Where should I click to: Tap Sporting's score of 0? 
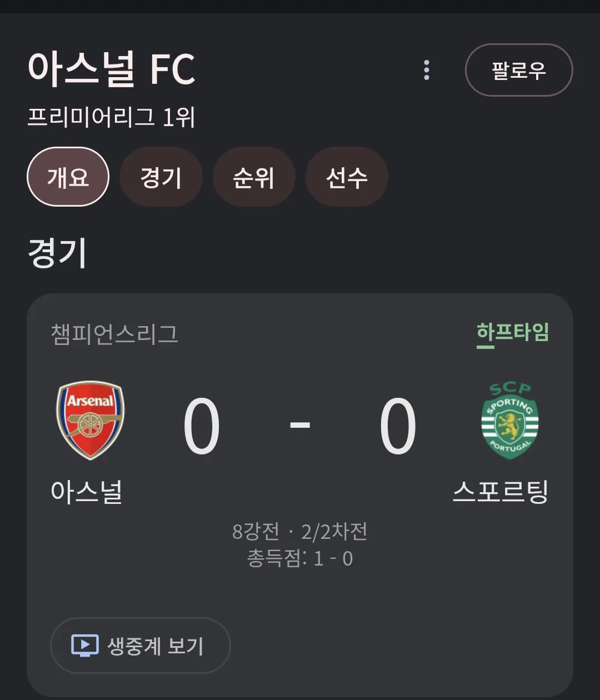pos(398,426)
